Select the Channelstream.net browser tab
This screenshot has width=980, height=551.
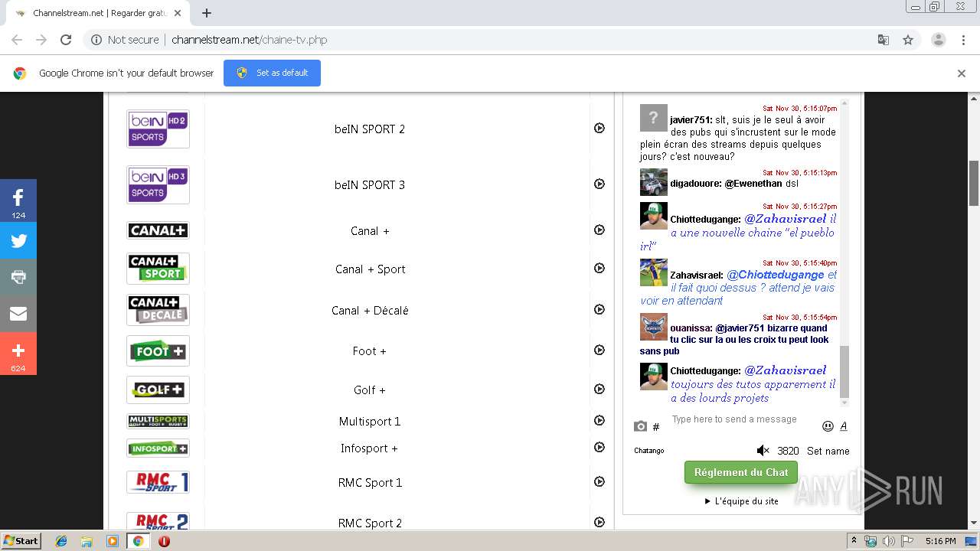click(x=98, y=13)
